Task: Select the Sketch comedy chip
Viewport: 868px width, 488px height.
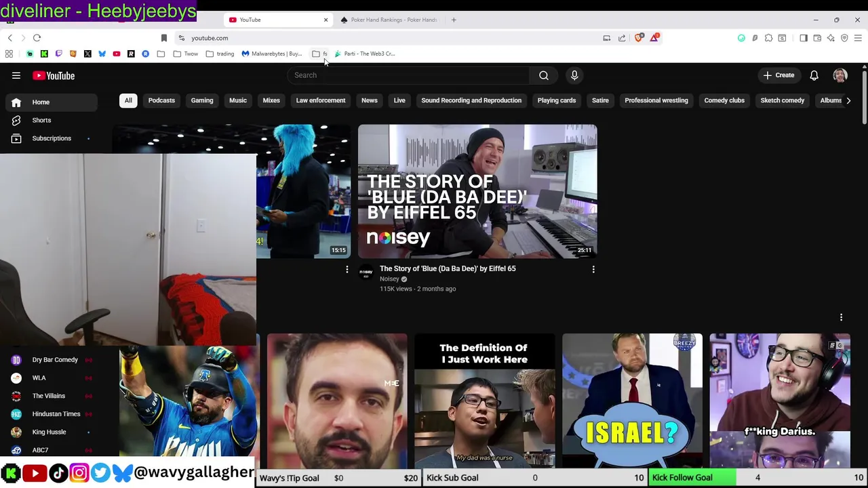Action: [x=783, y=100]
